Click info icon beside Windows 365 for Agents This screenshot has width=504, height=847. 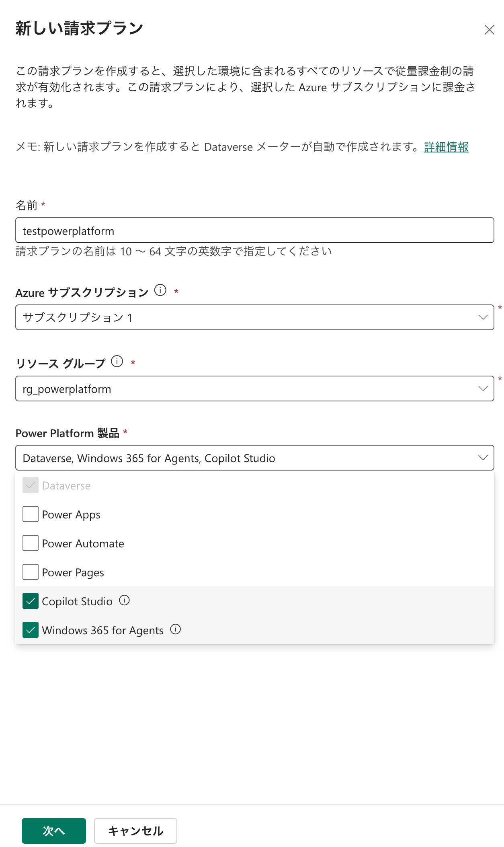coord(176,629)
